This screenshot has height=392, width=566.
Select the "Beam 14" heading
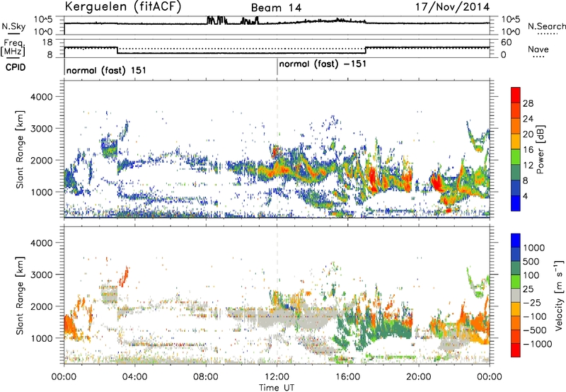click(x=276, y=8)
